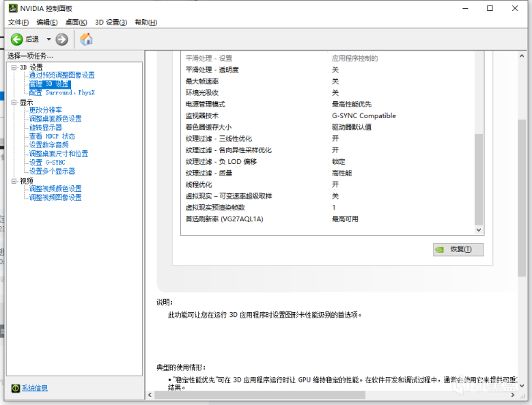Image resolution: width=532 pixels, height=405 pixels.
Task: Go to the Home page icon
Action: pos(86,40)
